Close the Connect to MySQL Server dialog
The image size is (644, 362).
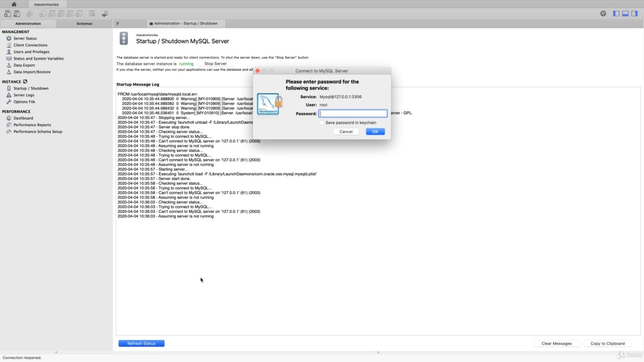[x=258, y=71]
